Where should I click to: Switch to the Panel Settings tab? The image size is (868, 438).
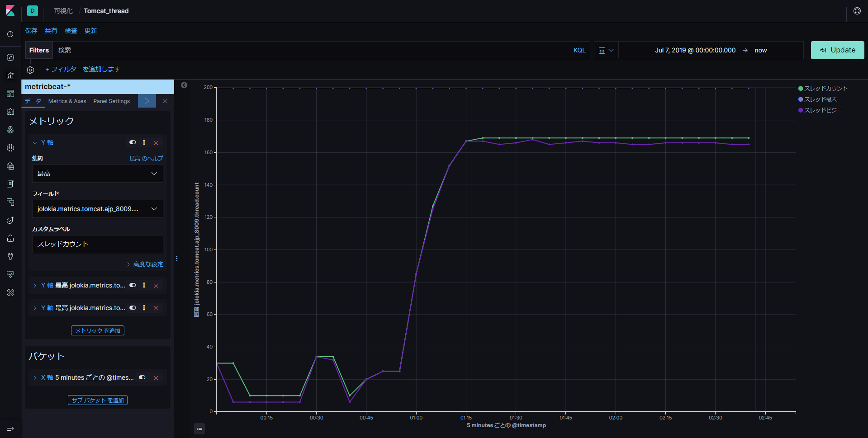pos(111,101)
